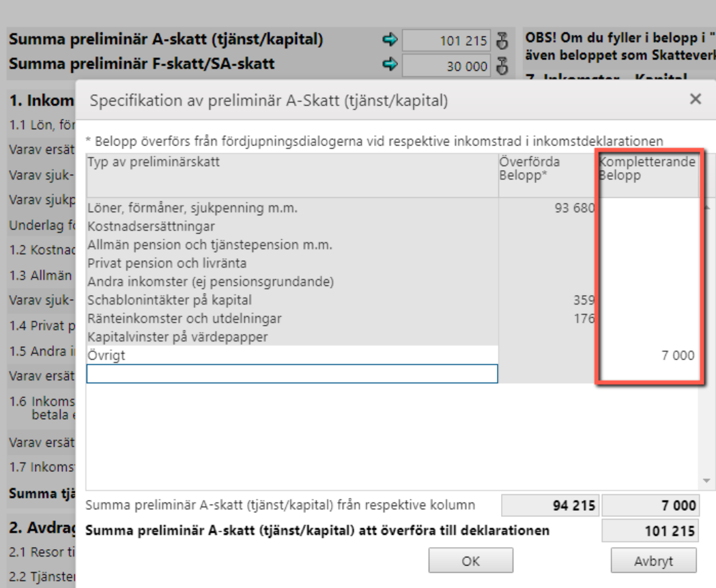
Task: Click the 7 000 column sum field
Action: click(650, 505)
